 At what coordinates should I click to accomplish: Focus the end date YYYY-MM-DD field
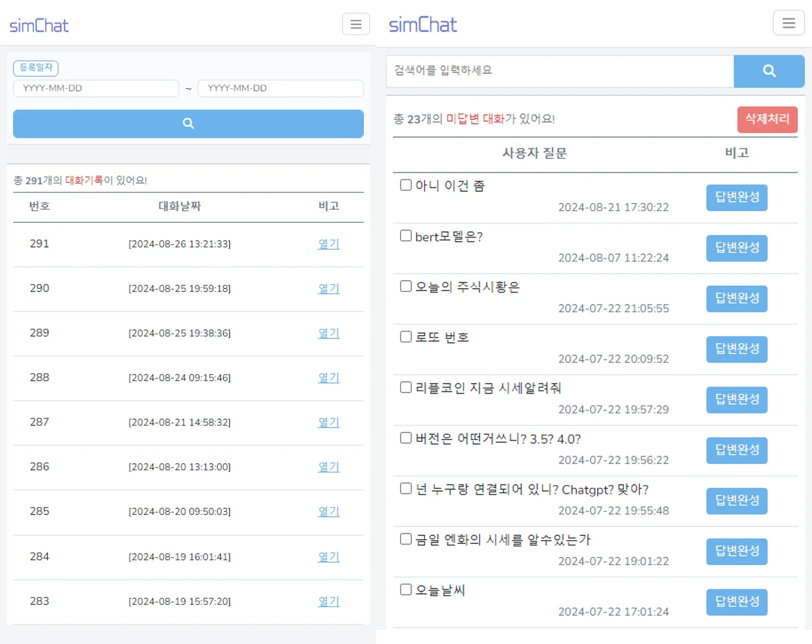[281, 88]
